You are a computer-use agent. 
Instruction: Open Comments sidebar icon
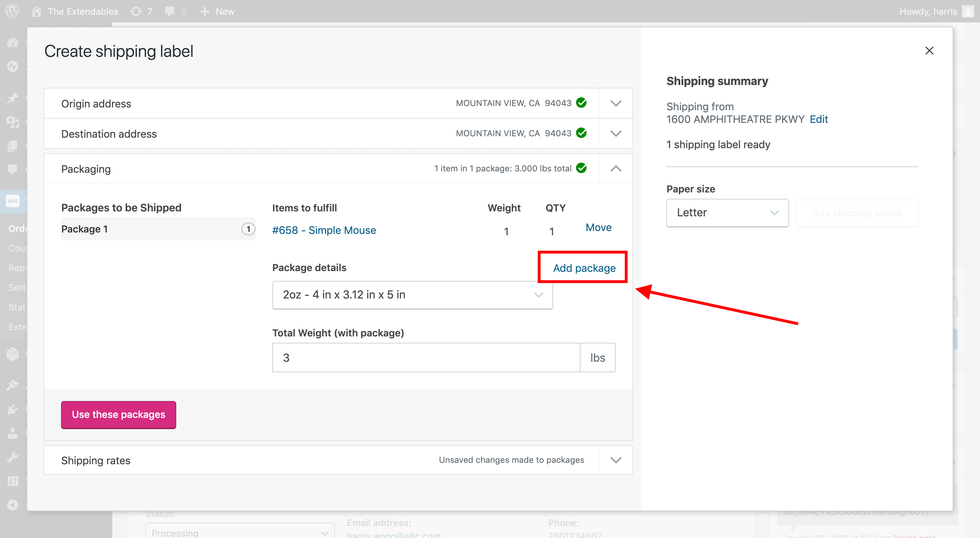[x=13, y=169]
